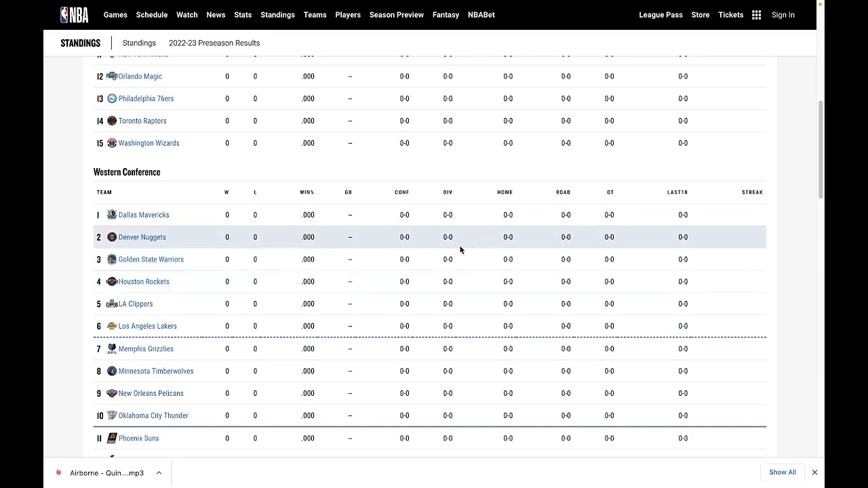Click the Sign In button
This screenshot has height=488, width=868.
click(783, 15)
